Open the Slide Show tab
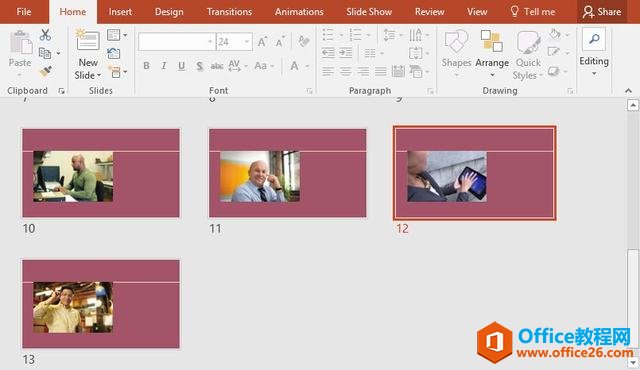Screen dimensions: 640x370 pyautogui.click(x=369, y=12)
